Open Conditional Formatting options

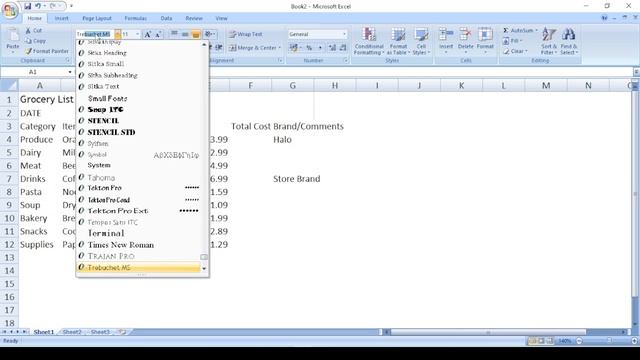point(369,41)
